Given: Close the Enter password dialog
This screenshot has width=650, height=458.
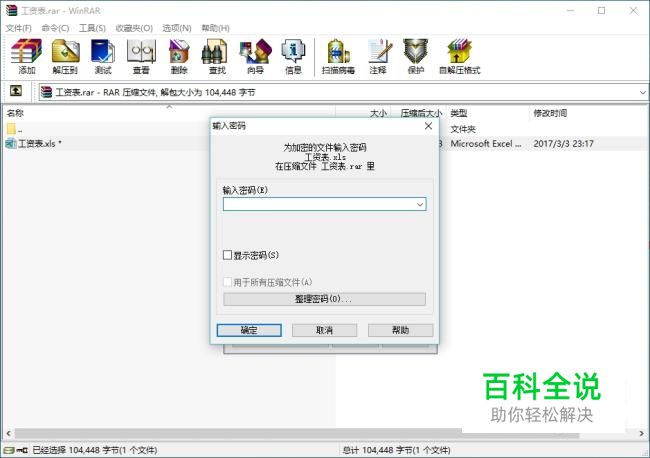Looking at the screenshot, I should coord(429,126).
